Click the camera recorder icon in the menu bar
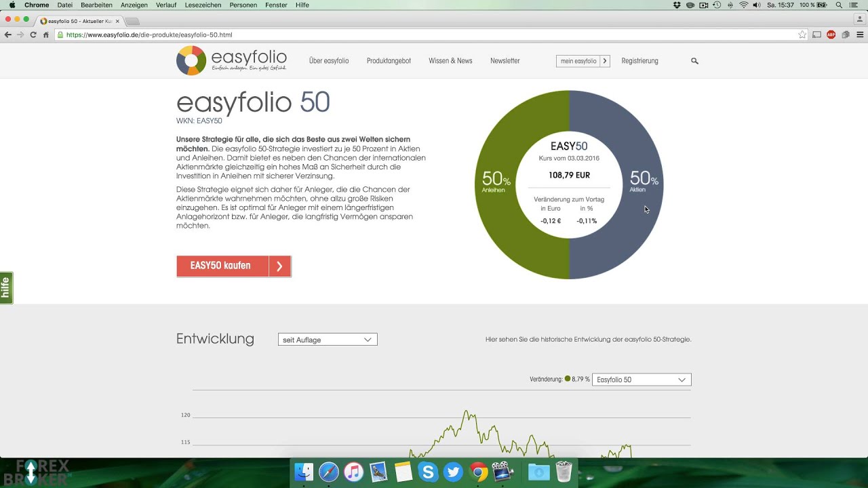 [x=703, y=5]
